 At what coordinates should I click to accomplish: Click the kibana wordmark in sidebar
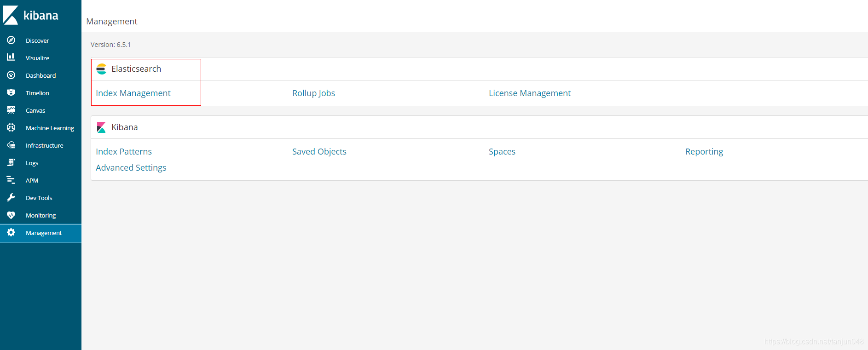41,16
